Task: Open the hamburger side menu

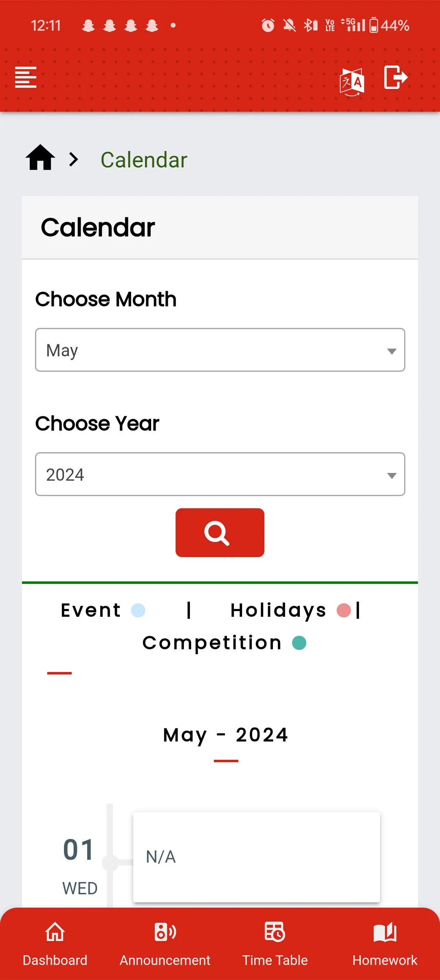Action: [26, 77]
